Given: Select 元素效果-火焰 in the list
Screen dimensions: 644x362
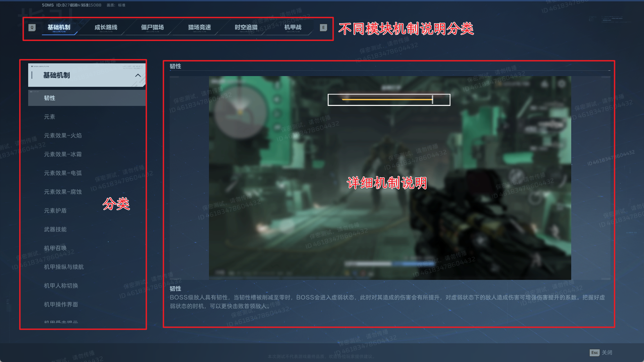Looking at the screenshot, I should point(63,135).
